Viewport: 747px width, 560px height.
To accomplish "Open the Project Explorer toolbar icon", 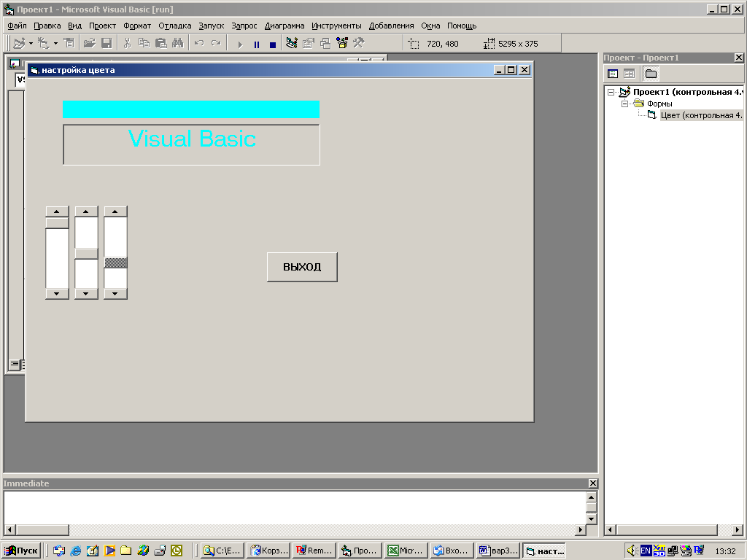I will [x=292, y=43].
